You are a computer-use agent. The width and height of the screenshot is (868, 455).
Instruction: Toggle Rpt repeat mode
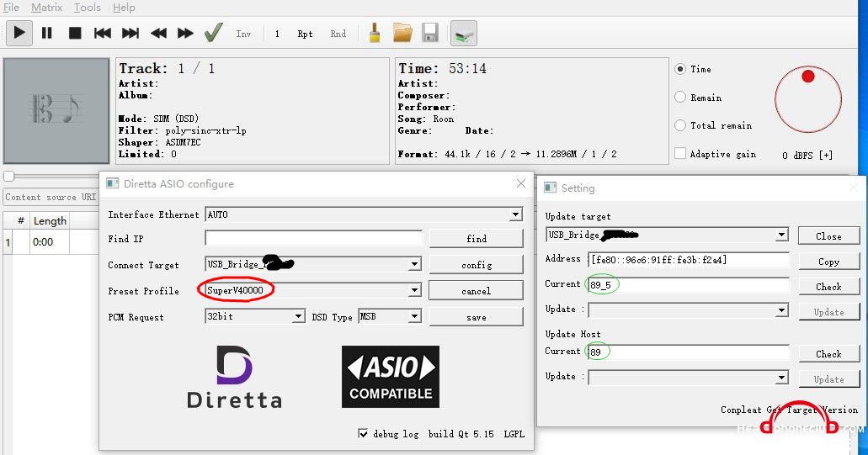(305, 34)
